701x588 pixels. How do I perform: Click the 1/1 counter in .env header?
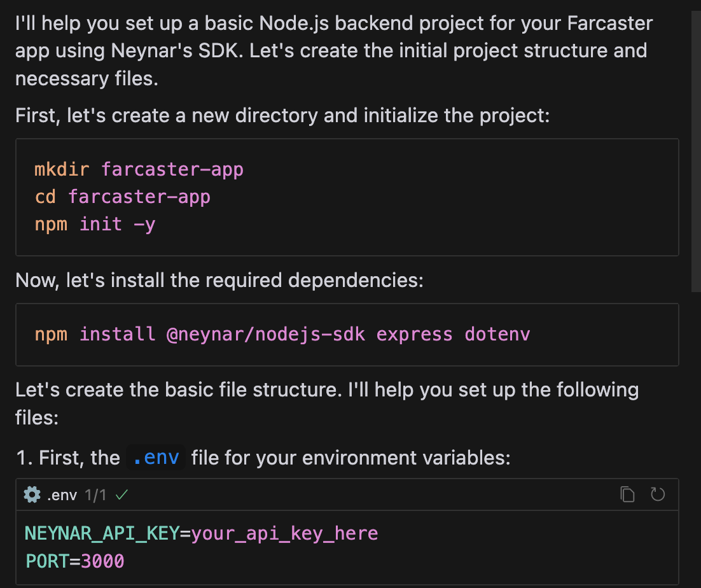pos(95,495)
